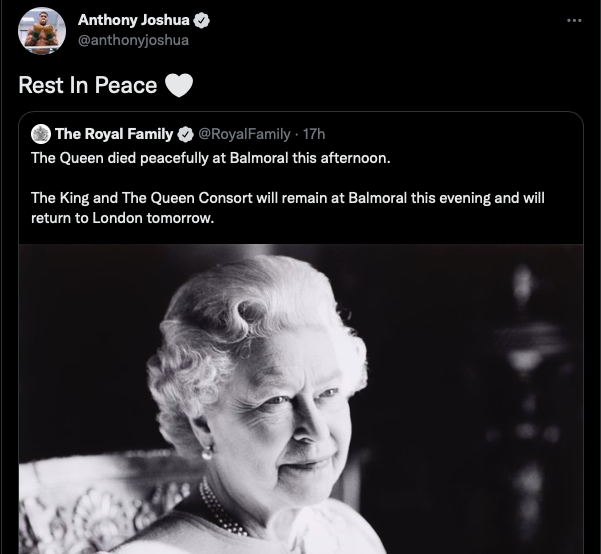The image size is (601, 554).
Task: Open the 17h timestamp of quoted tweet
Action: pos(313,134)
